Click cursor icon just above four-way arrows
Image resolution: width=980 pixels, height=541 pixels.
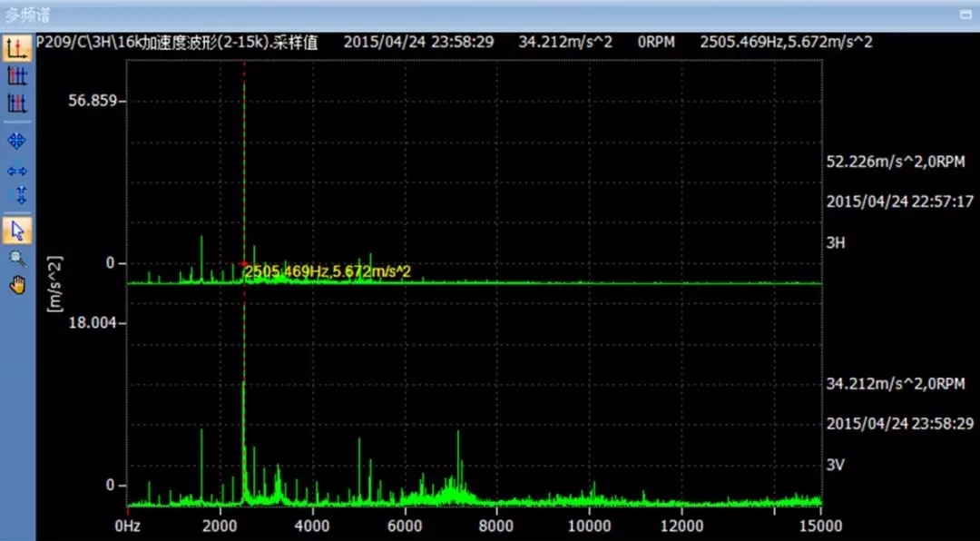[17, 103]
